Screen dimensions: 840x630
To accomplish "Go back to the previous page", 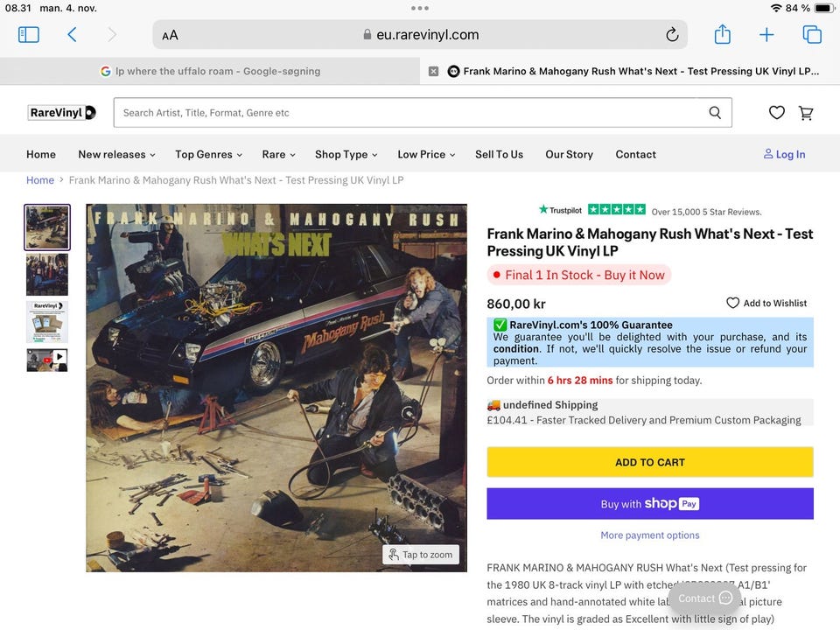I will 73,35.
